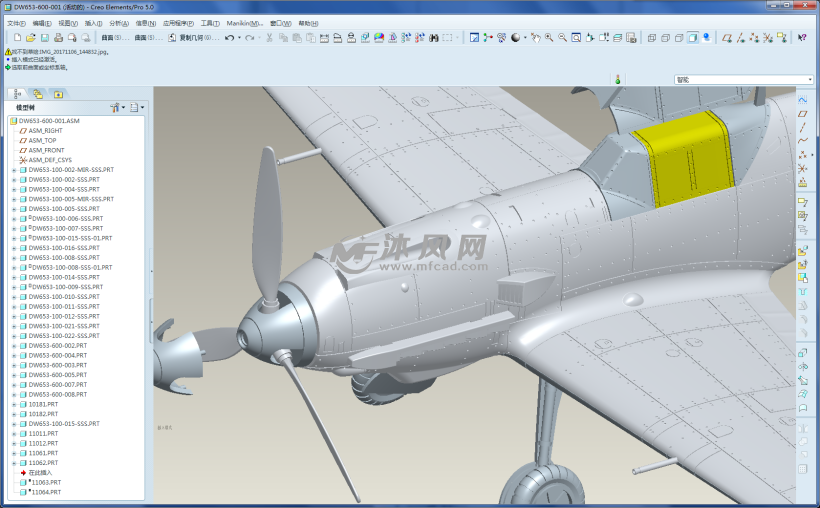820x508 pixels.
Task: Click the Print icon
Action: point(59,38)
